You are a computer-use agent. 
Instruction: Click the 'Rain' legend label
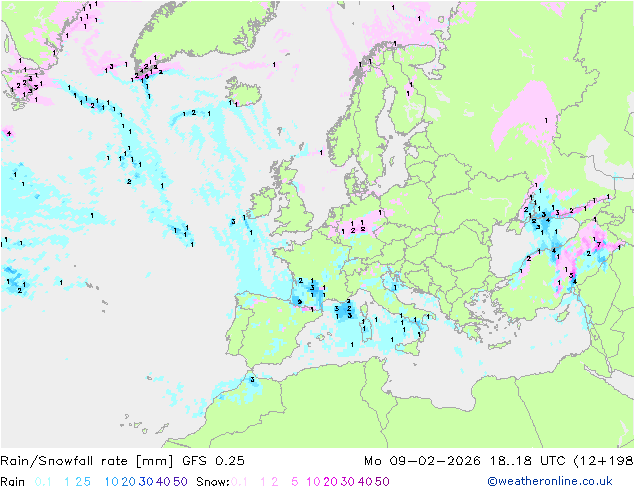pos(13,482)
